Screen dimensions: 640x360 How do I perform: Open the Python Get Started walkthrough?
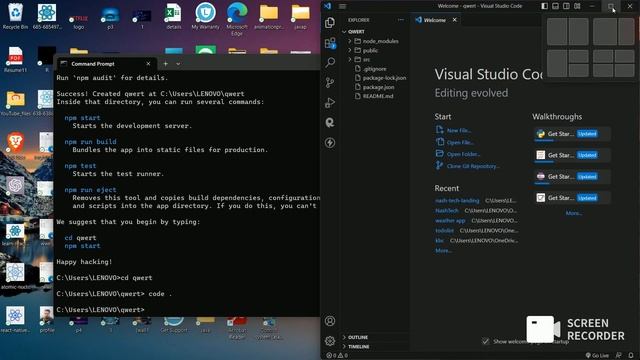tap(571, 134)
